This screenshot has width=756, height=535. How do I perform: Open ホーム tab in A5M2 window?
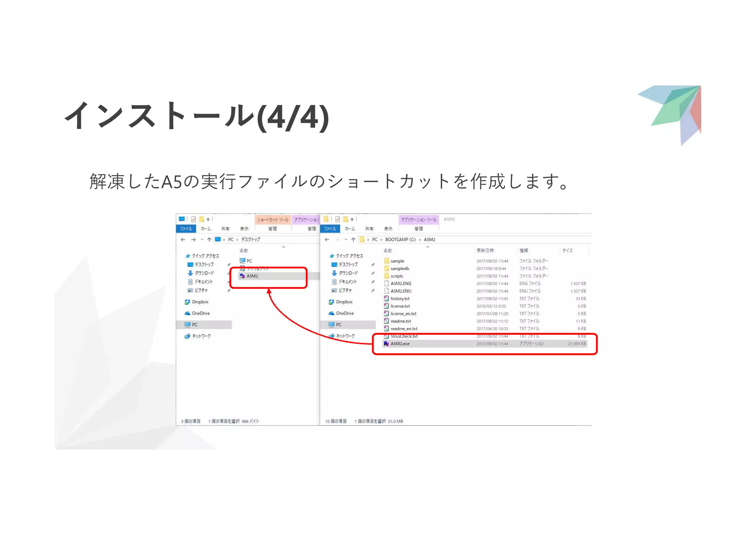point(350,229)
